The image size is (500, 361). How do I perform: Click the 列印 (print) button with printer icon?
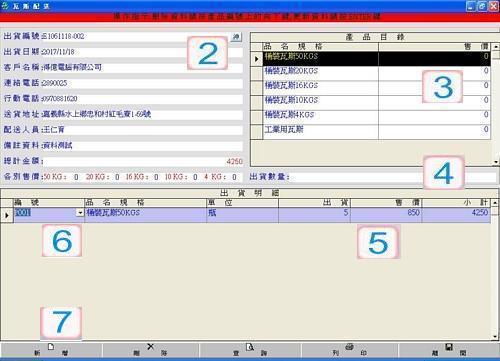pyautogui.click(x=349, y=350)
